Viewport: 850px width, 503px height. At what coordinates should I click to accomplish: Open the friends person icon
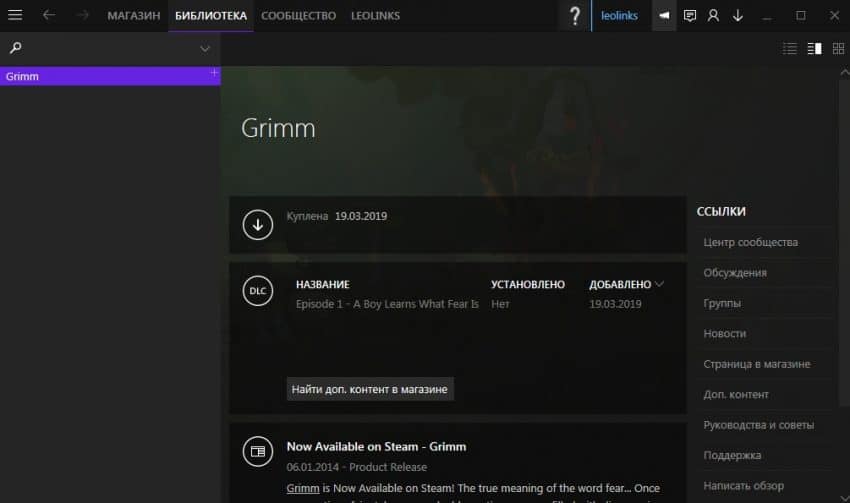[713, 16]
